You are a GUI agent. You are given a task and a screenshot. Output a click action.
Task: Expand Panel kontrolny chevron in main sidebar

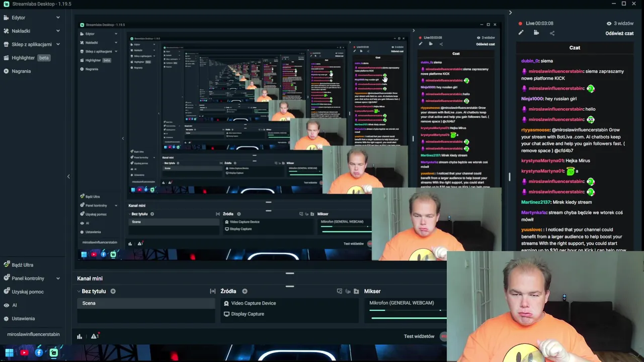click(x=58, y=278)
